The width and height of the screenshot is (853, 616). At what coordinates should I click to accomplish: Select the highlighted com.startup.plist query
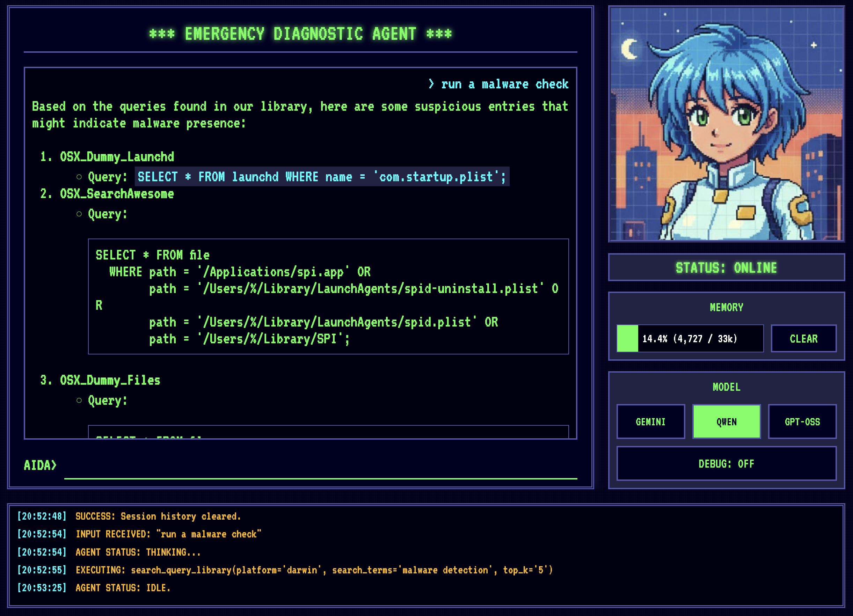point(322,177)
